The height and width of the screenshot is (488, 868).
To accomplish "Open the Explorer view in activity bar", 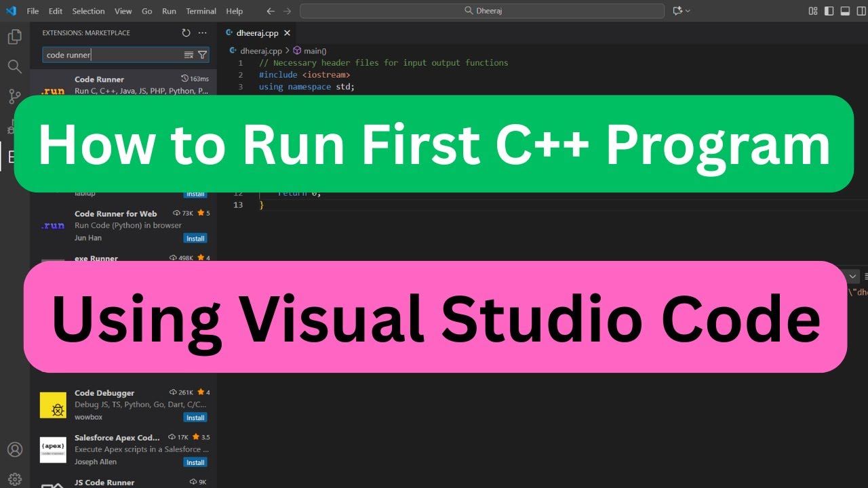I will (x=14, y=37).
